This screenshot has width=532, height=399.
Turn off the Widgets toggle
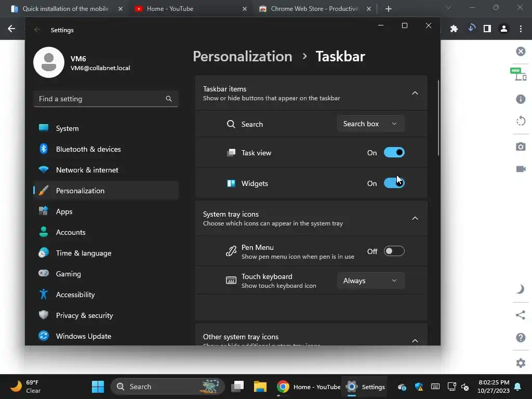click(x=394, y=183)
